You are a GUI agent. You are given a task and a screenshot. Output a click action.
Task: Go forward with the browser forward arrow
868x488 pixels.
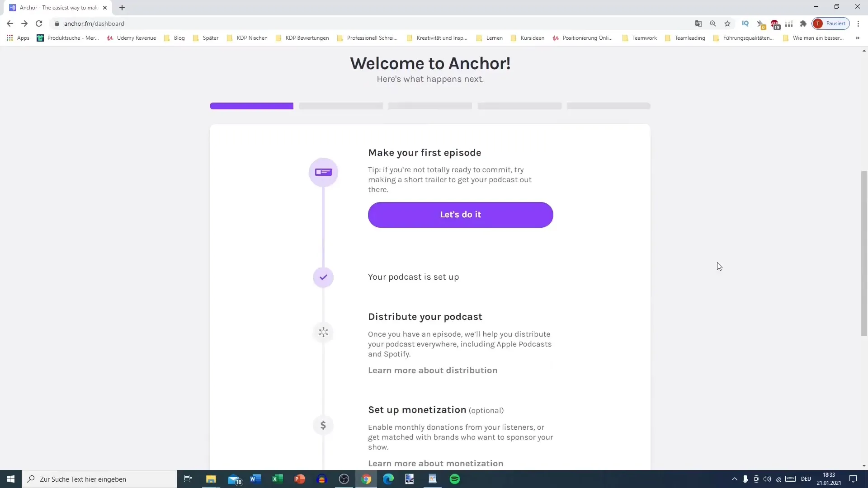click(x=24, y=23)
